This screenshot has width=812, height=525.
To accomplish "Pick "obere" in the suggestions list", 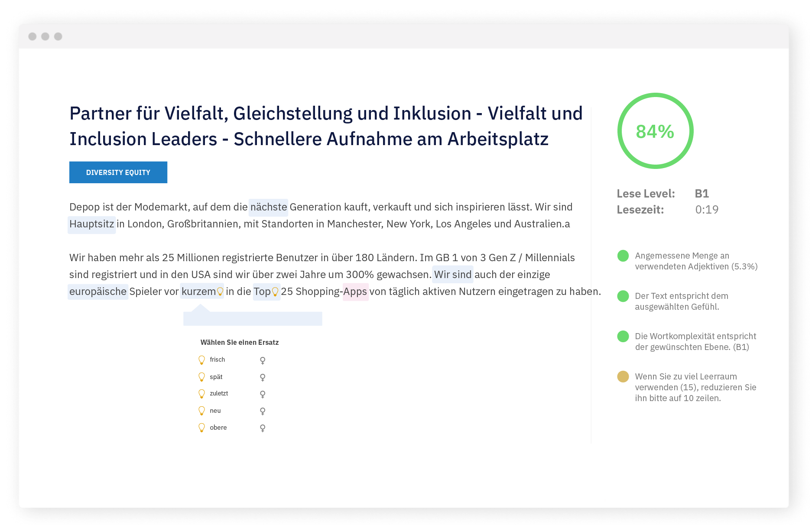I will coord(218,428).
